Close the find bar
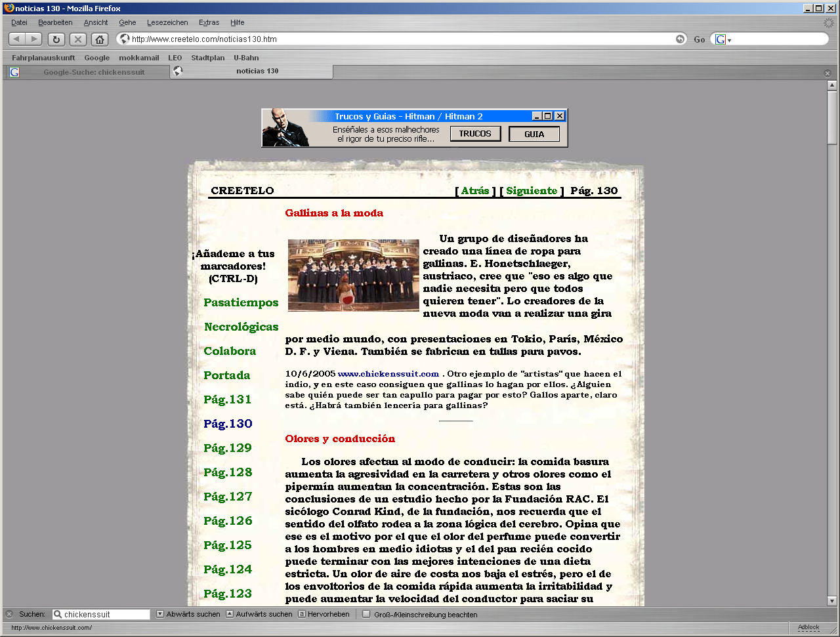840x637 pixels. pos(9,615)
